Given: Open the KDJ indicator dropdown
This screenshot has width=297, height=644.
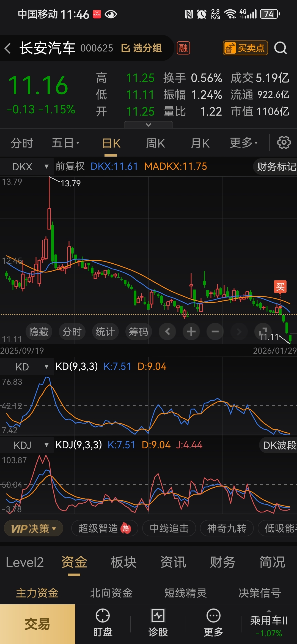Looking at the screenshot, I should 27,445.
